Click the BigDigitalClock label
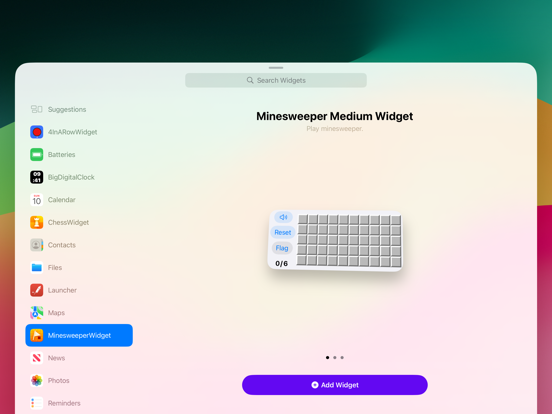The image size is (552, 414). coord(71,177)
